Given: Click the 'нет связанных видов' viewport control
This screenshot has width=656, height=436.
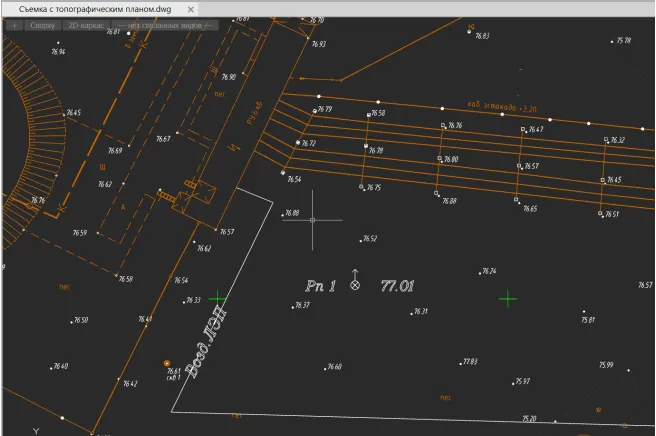Looking at the screenshot, I should [163, 24].
